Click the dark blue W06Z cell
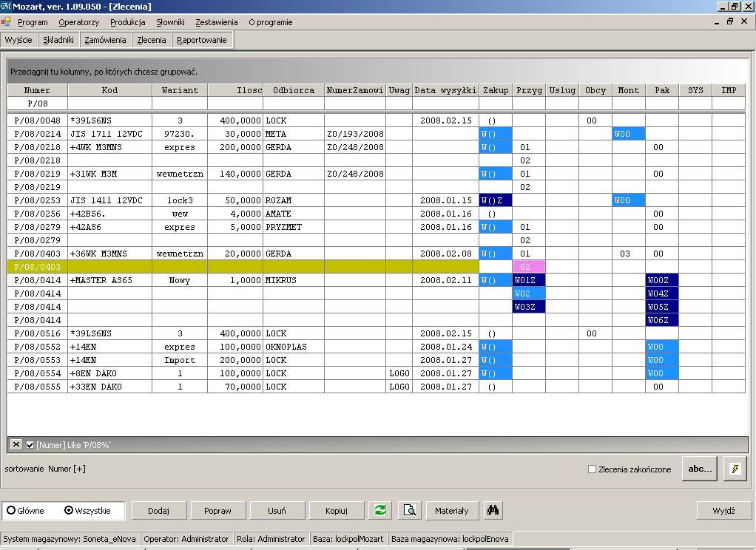Viewport: 756px width, 550px height. point(662,321)
